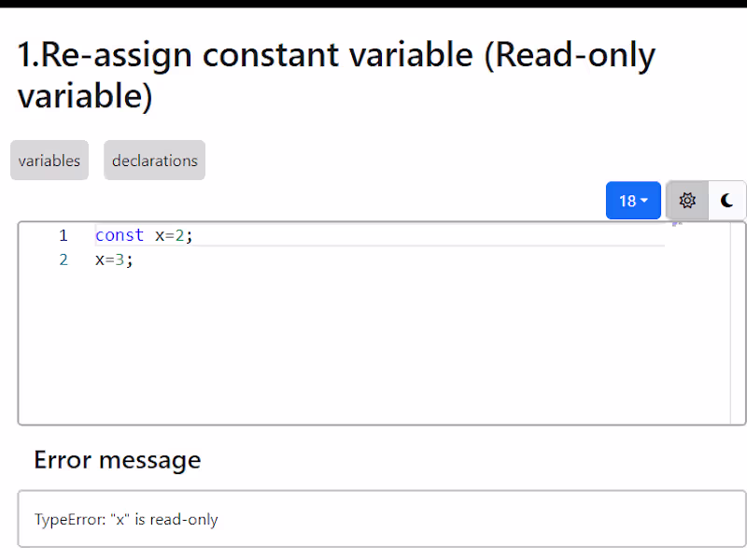Switch to light theme sun icon
The width and height of the screenshot is (747, 560).
point(687,201)
